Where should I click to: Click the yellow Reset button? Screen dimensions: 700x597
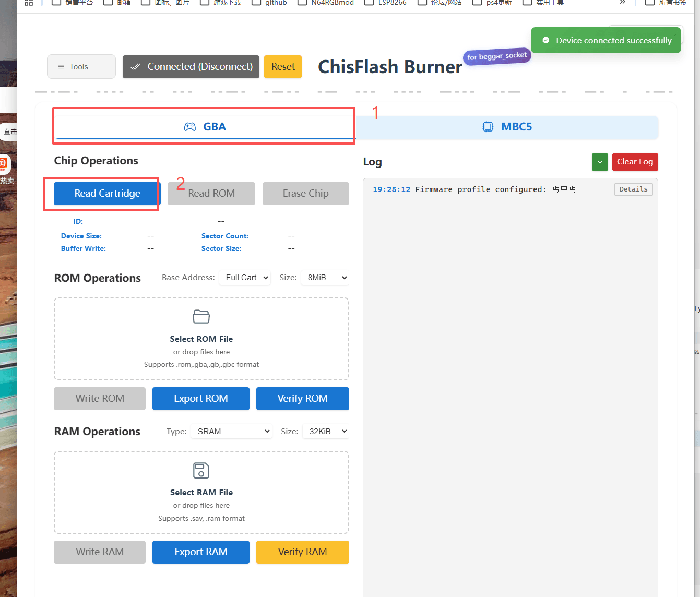click(x=283, y=67)
